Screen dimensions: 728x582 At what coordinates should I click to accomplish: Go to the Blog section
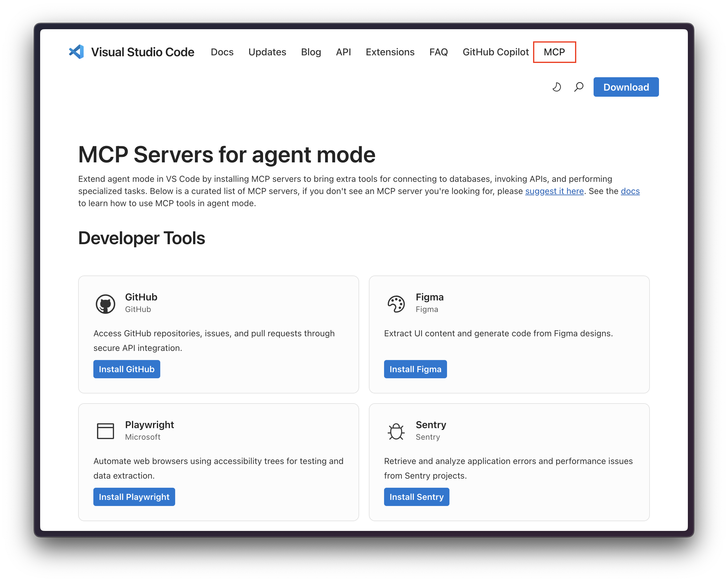[311, 52]
